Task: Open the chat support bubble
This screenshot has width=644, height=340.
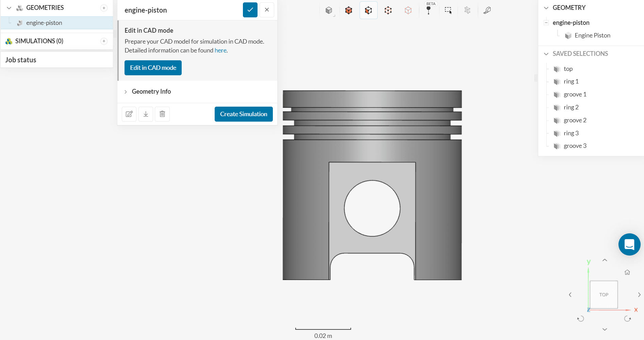Action: pyautogui.click(x=629, y=244)
